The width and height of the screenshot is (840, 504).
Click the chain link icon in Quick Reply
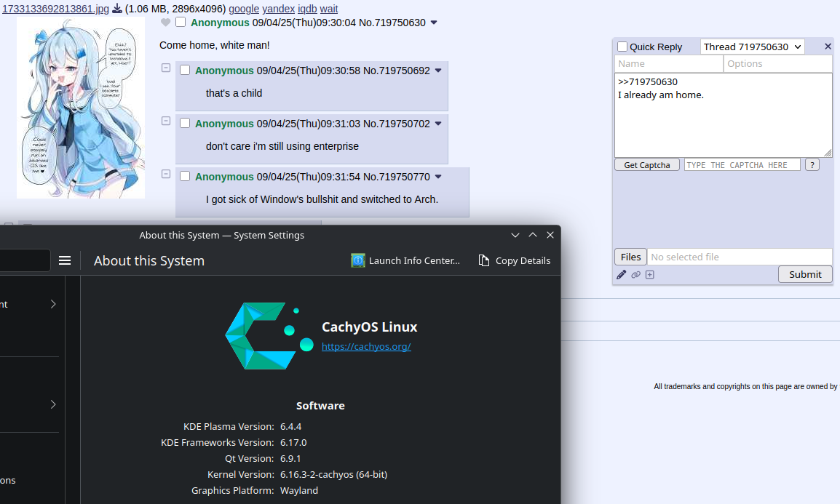(635, 275)
